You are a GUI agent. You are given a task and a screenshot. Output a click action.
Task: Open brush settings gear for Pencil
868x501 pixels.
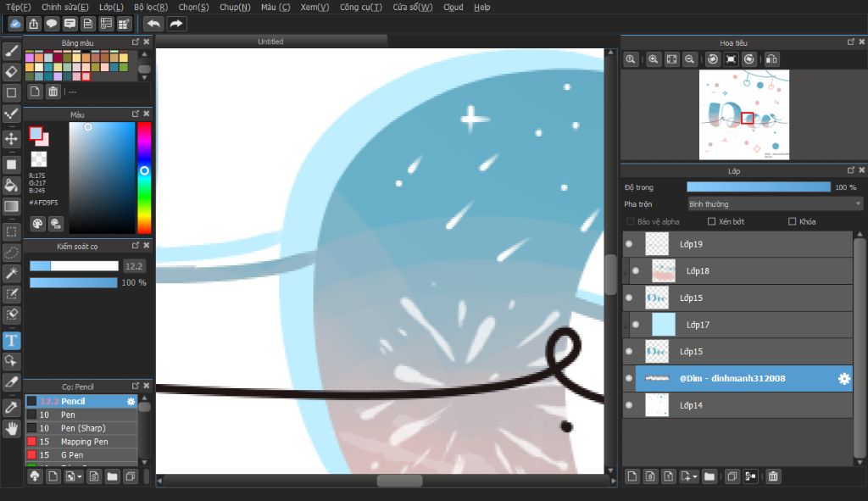click(x=131, y=401)
